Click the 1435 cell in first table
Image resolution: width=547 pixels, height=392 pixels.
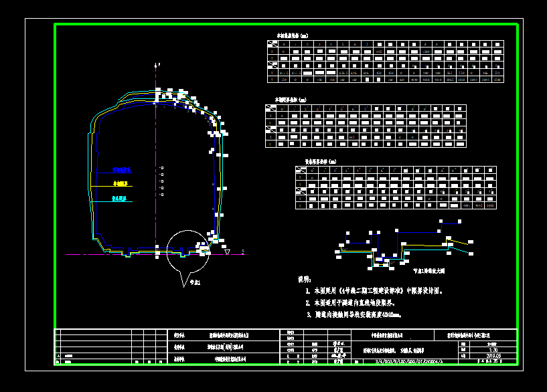(x=379, y=52)
